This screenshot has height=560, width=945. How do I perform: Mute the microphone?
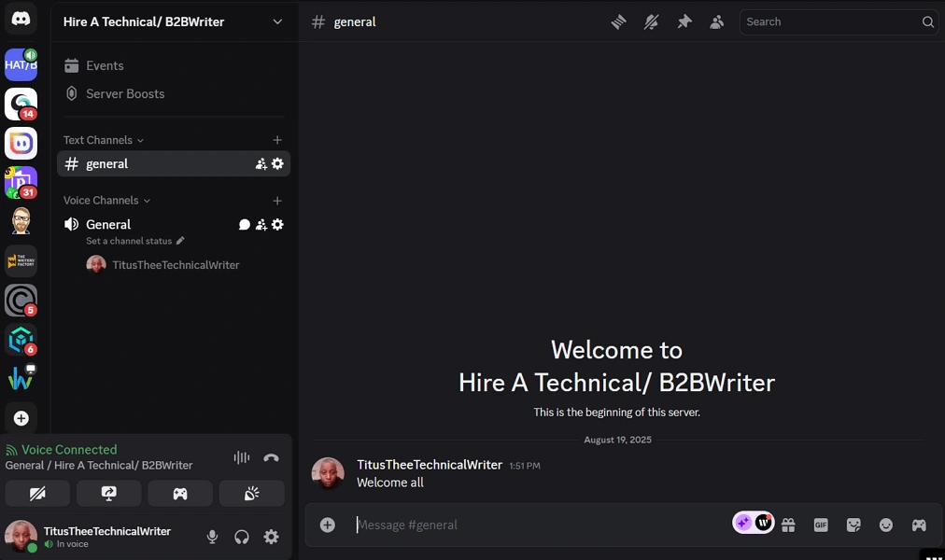pyautogui.click(x=212, y=537)
